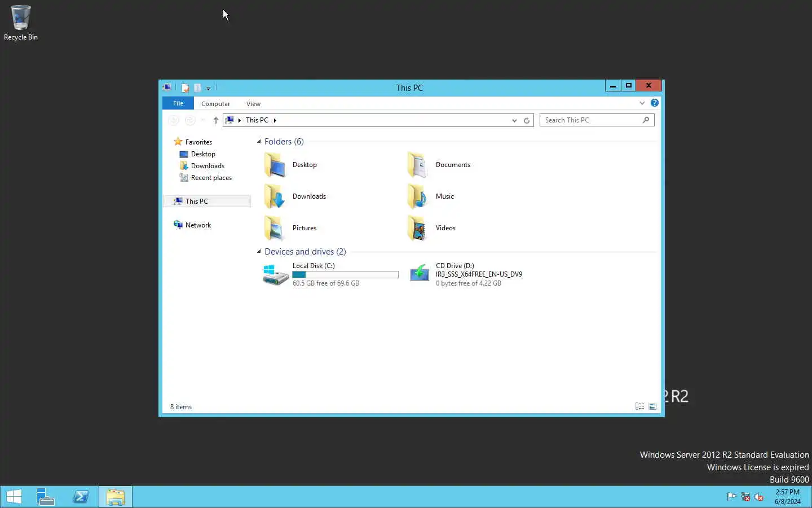Click the IR3_SSS_X64FREE_EN-US_DV9 label
Image resolution: width=812 pixels, height=508 pixels.
479,274
